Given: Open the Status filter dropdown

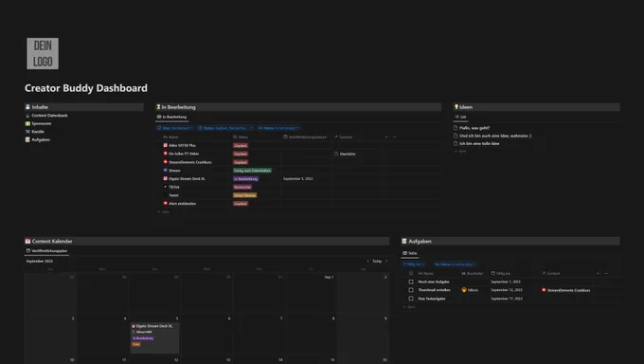Looking at the screenshot, I should [x=225, y=128].
